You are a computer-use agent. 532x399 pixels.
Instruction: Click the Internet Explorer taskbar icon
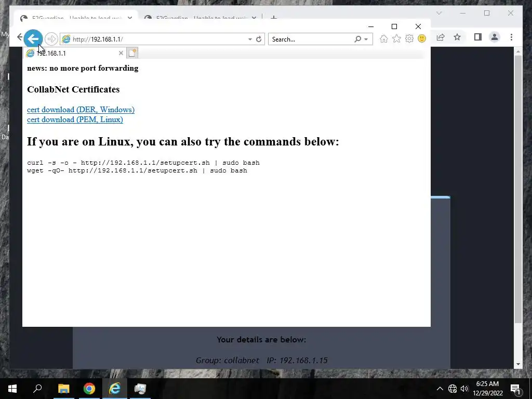[115, 389]
